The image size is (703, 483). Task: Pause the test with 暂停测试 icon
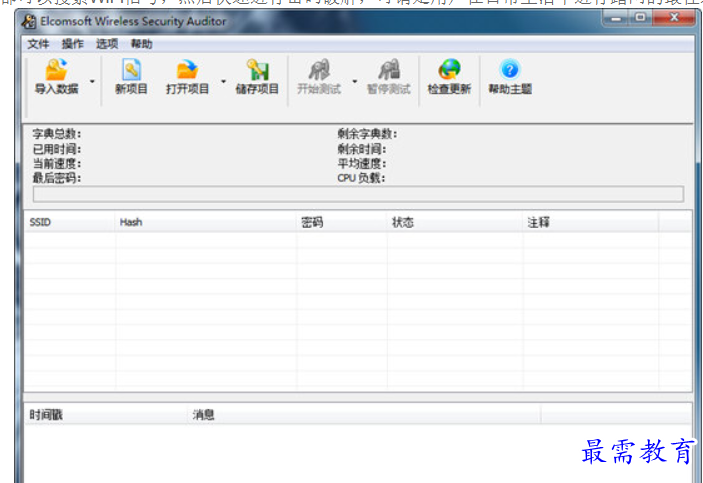[389, 77]
